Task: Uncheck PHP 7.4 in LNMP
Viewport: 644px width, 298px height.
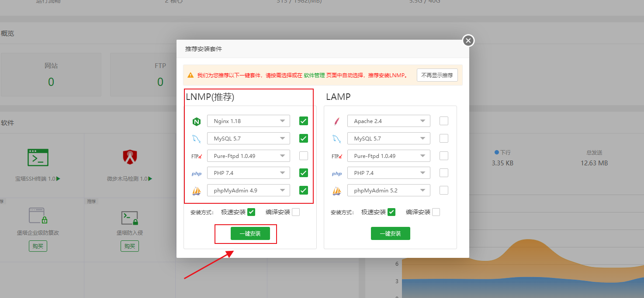Action: [x=304, y=173]
